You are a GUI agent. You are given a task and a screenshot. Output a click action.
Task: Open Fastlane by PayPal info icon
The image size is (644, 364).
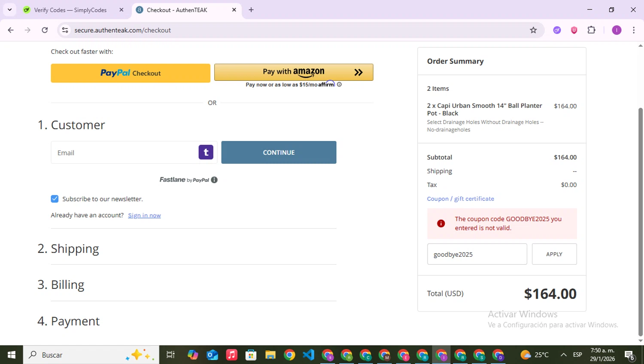[x=214, y=180]
